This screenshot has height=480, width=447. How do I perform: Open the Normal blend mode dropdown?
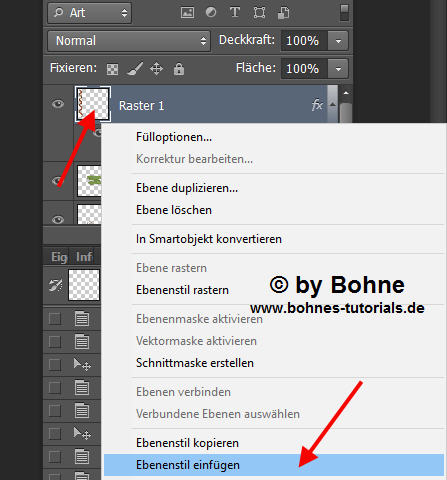[129, 41]
